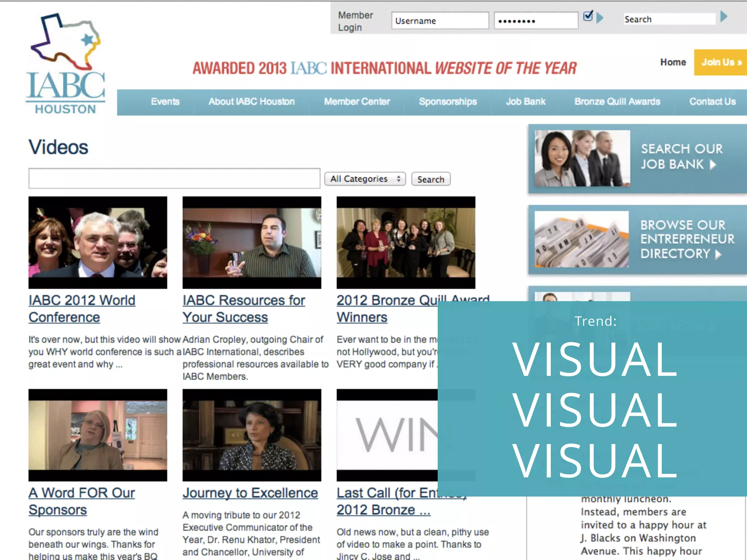The height and width of the screenshot is (560, 747).
Task: Expand the All Categories dropdown
Action: coord(365,179)
